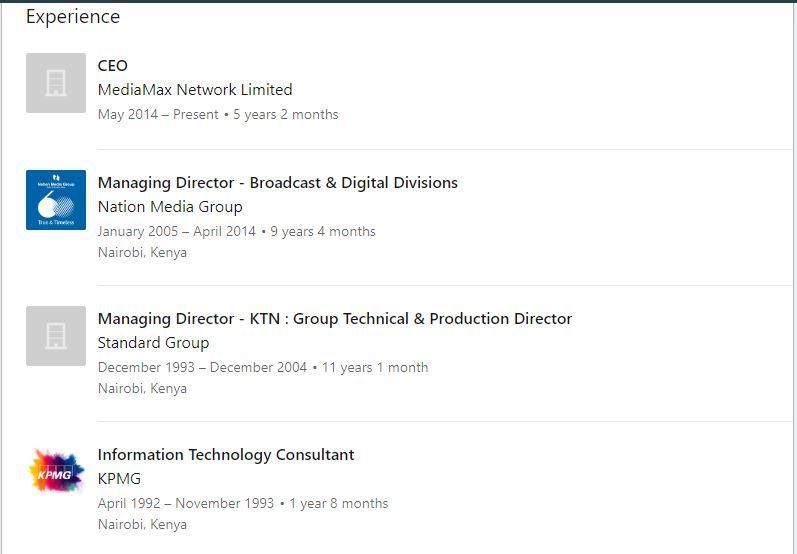
Task: Select the Managing Director Broadcast & Digital title
Action: (277, 182)
